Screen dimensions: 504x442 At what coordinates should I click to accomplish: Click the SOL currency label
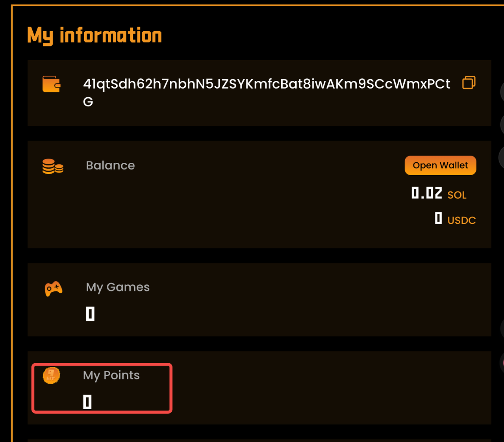(x=457, y=195)
